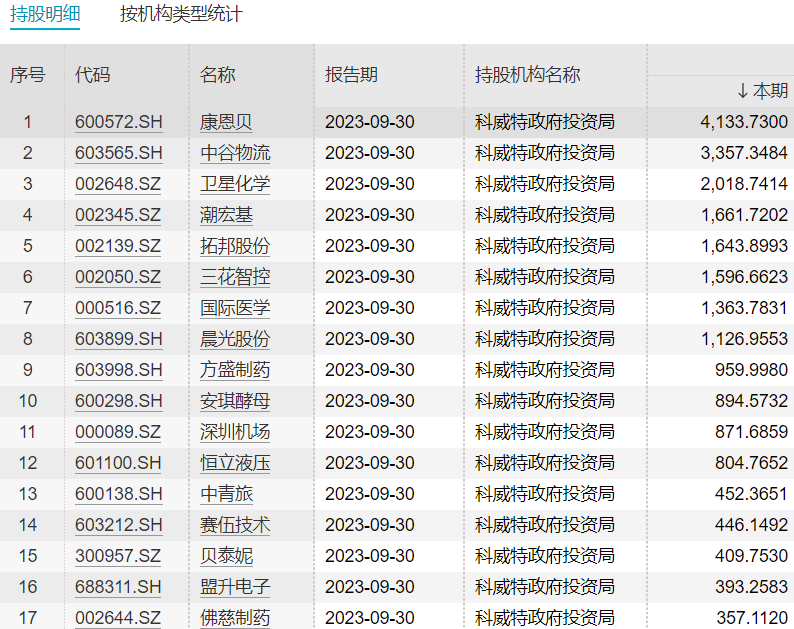Select the value 2,018.7414 cell

744,184
